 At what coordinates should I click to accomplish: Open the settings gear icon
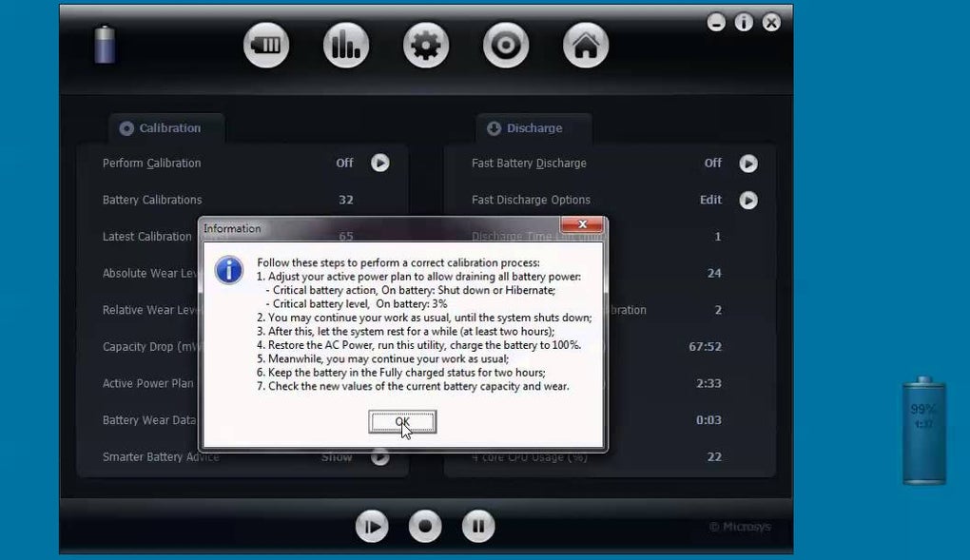tap(425, 44)
